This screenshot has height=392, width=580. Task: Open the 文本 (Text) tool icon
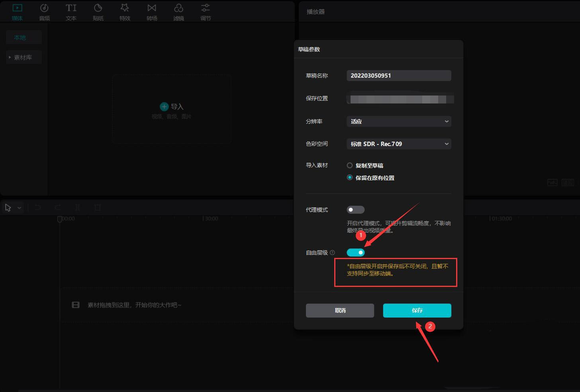71,9
